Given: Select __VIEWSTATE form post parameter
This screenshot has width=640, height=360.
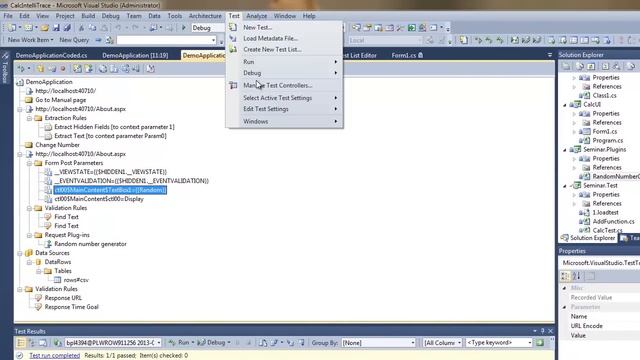Looking at the screenshot, I should (x=110, y=172).
